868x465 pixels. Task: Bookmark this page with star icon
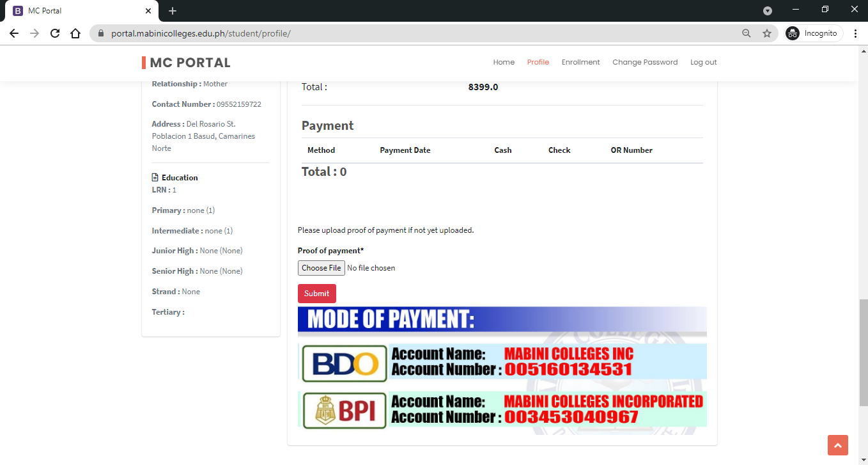(767, 33)
